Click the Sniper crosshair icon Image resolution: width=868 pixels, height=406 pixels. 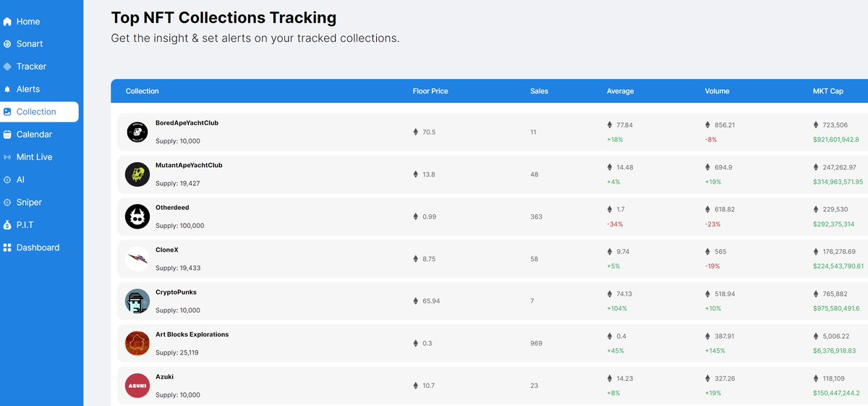7,203
